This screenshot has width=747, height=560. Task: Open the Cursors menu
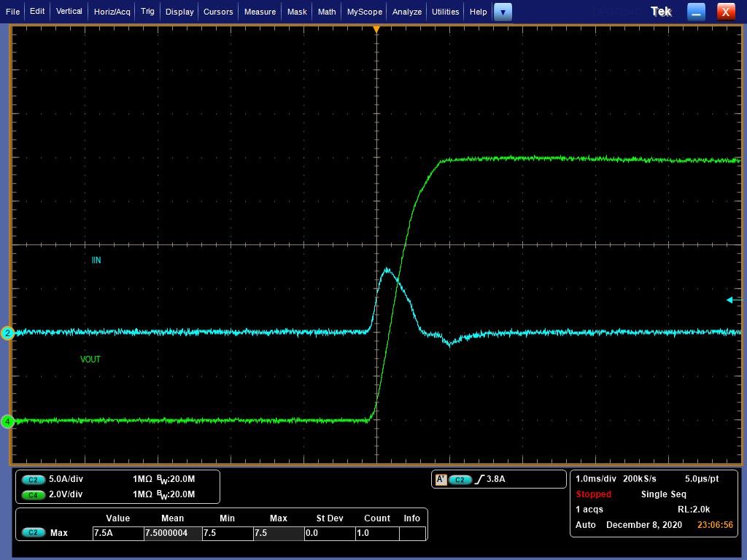coord(218,12)
